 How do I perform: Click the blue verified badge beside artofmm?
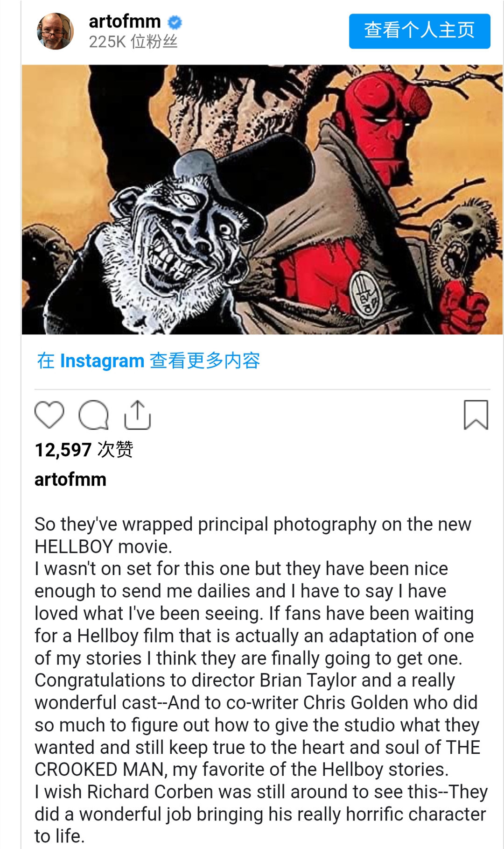[175, 22]
